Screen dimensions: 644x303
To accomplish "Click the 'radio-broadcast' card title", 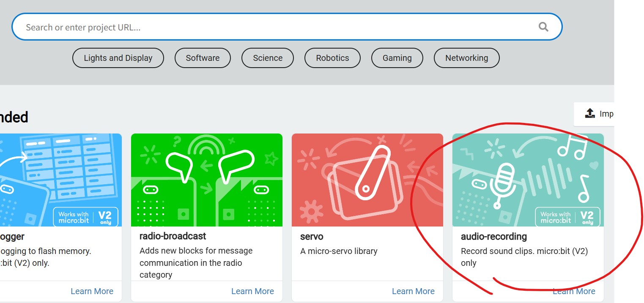I will [x=173, y=236].
